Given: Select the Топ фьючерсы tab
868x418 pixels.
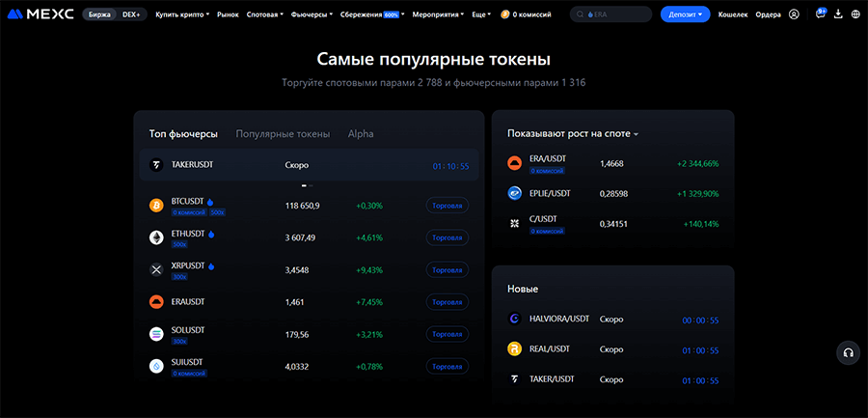Looking at the screenshot, I should pyautogui.click(x=183, y=133).
